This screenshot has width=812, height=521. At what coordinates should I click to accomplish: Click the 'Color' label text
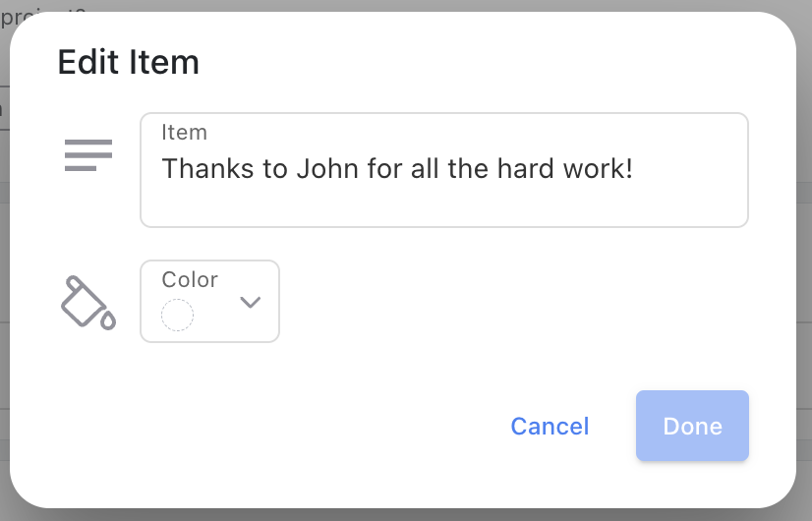[x=190, y=279]
